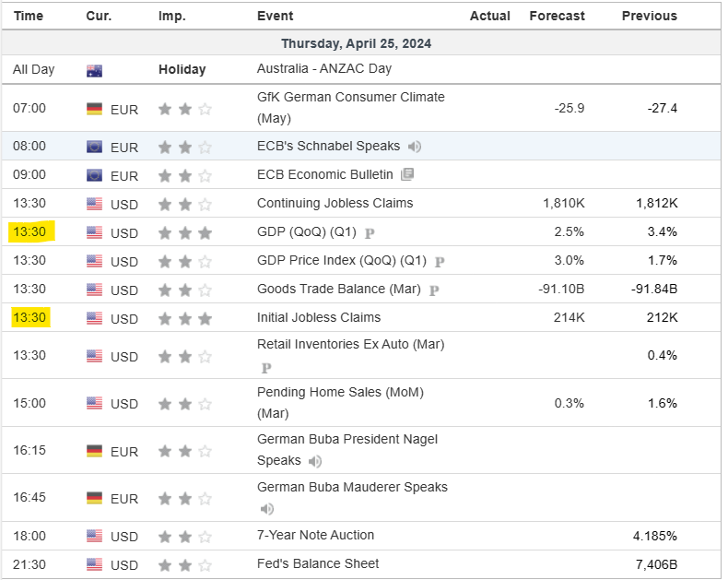Click the ECB Economic Bulletin report icon
This screenshot has width=728, height=580.
point(407,174)
